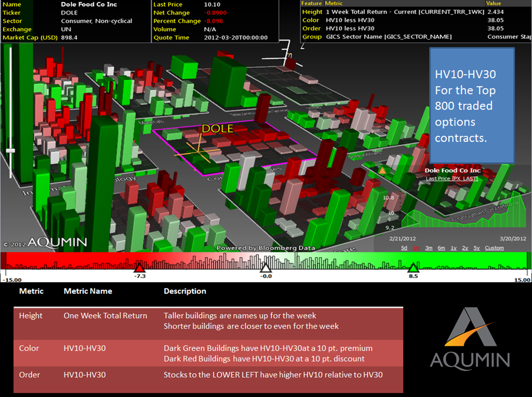The width and height of the screenshot is (532, 397).
Task: Click the Height metric row in feature table
Action: coord(416,12)
